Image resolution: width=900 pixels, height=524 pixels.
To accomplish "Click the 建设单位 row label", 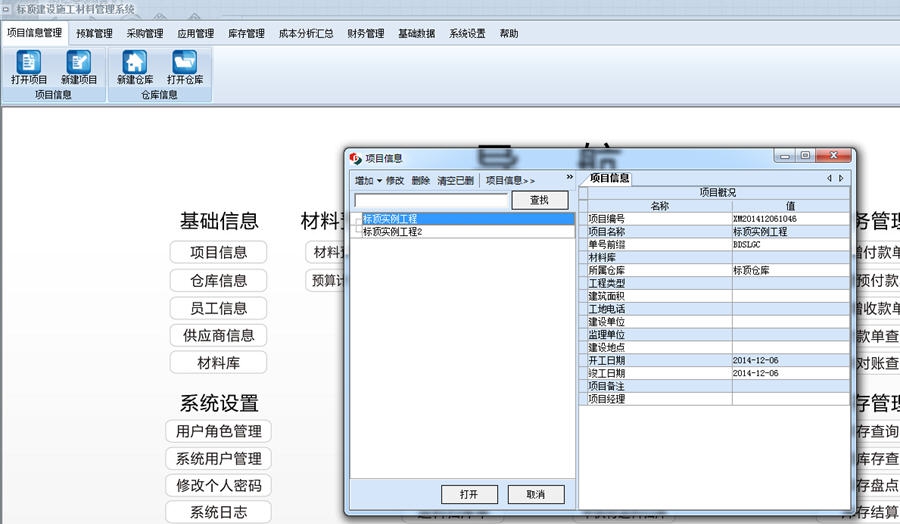I will pyautogui.click(x=607, y=321).
